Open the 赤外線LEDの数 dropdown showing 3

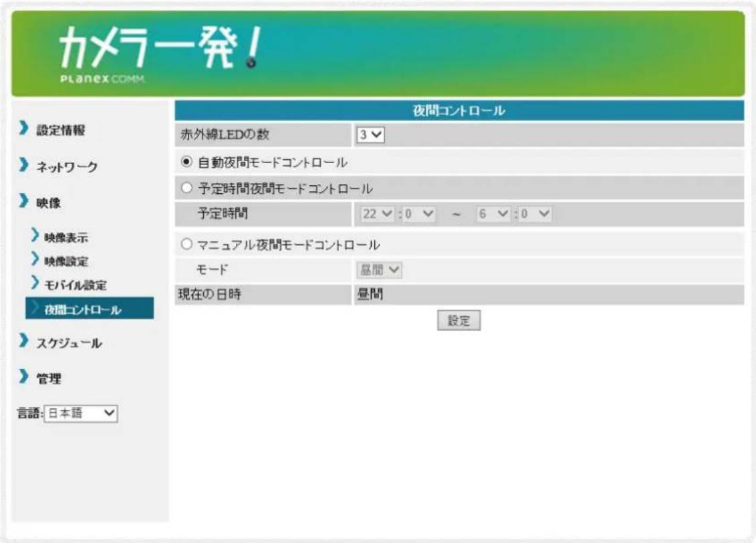(x=370, y=135)
